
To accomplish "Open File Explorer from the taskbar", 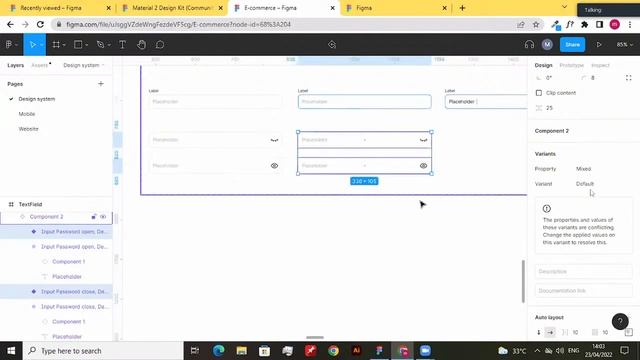I will click(x=241, y=351).
